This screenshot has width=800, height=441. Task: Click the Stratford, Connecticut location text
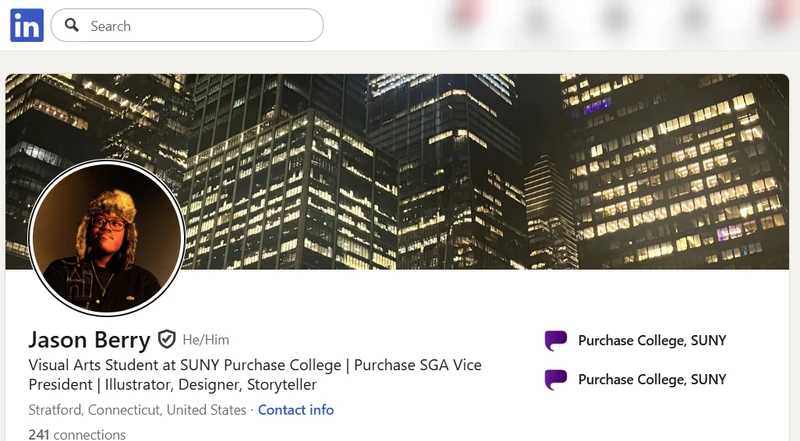137,410
